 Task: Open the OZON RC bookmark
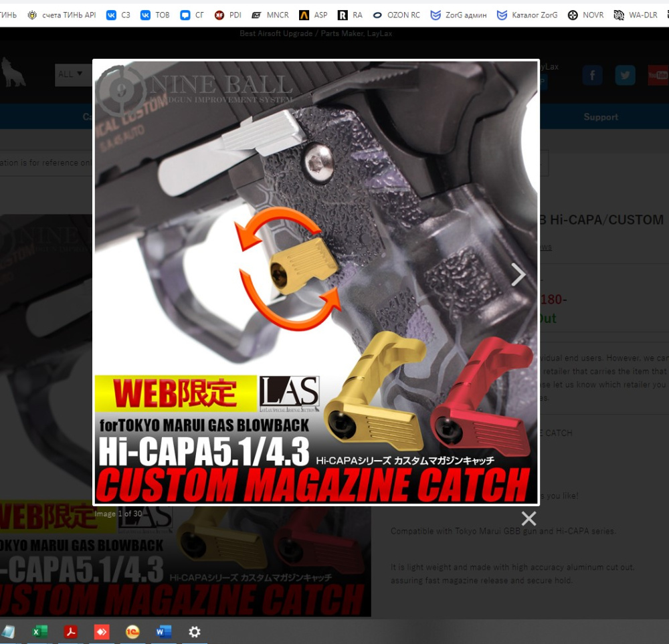[396, 15]
